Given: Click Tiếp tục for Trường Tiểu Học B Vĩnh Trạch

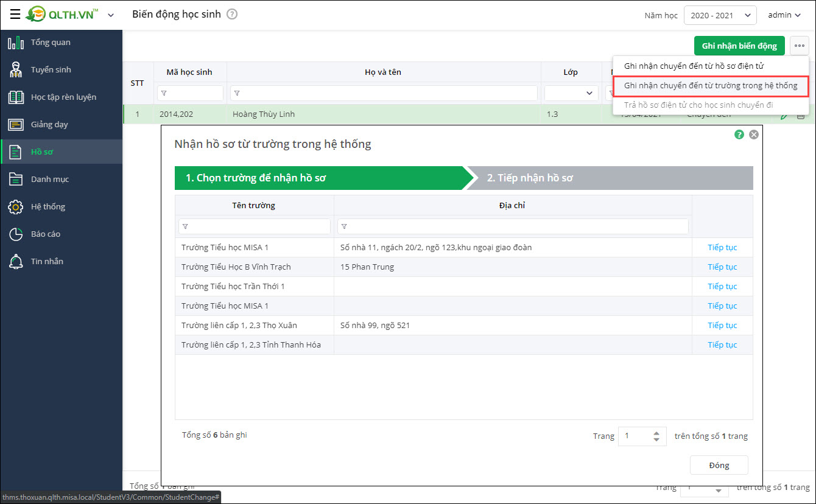Looking at the screenshot, I should point(722,267).
